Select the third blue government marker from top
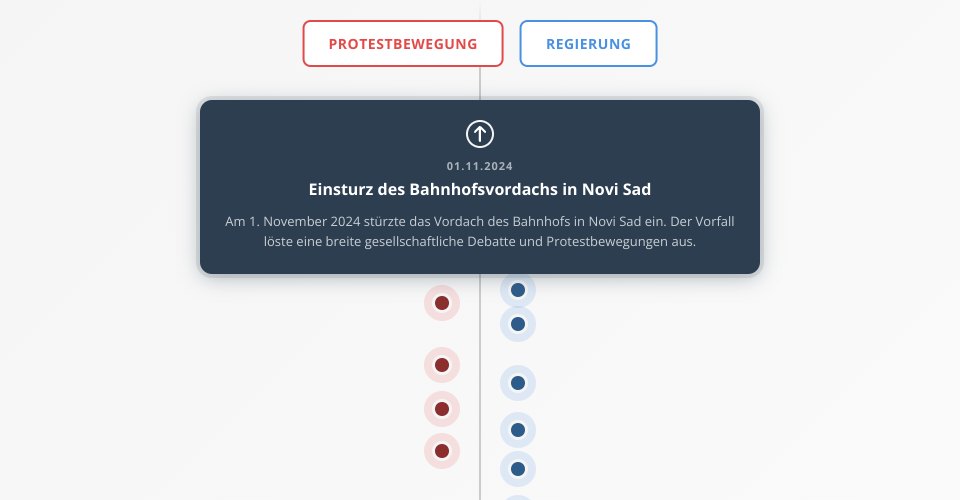This screenshot has height=500, width=960. (x=518, y=383)
